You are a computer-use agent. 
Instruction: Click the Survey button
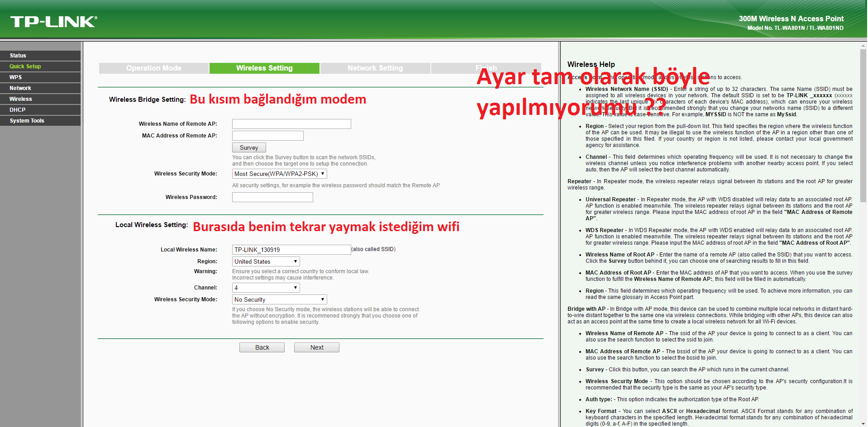click(249, 147)
